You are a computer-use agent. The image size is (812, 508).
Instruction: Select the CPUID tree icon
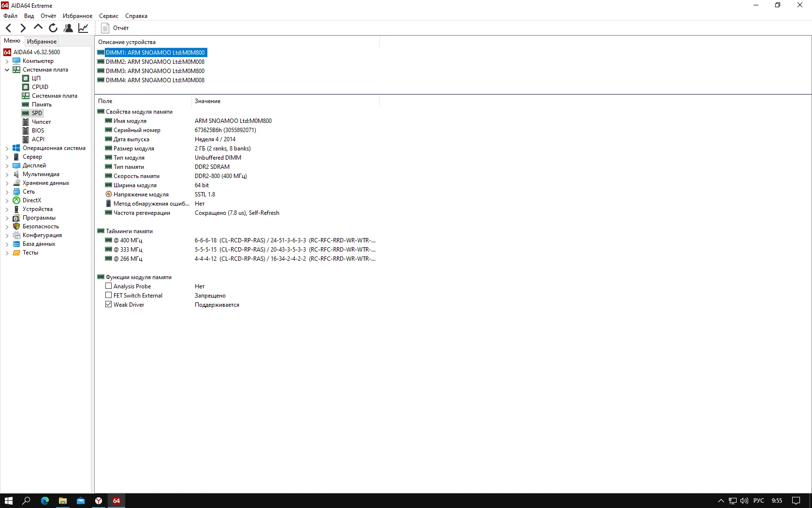click(26, 87)
